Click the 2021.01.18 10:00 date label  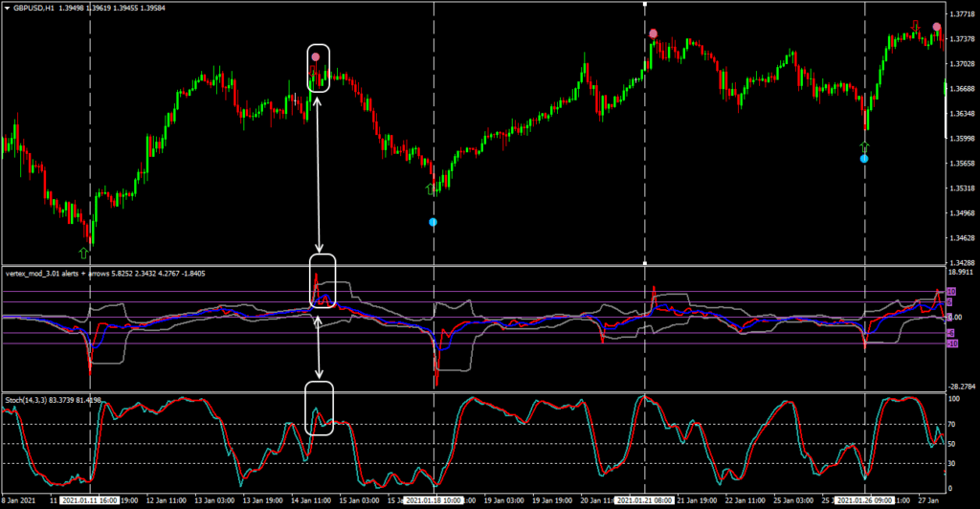[434, 500]
